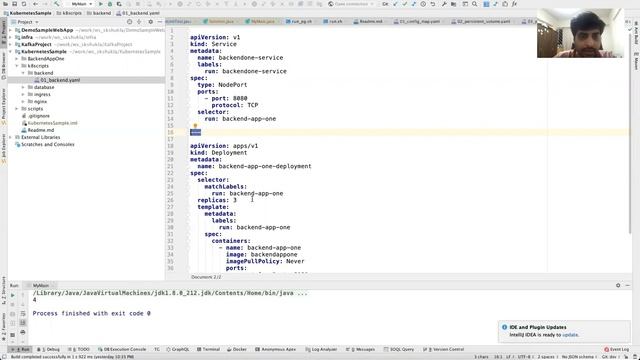Collapse the KubernetesSample project node

[x=10, y=51]
